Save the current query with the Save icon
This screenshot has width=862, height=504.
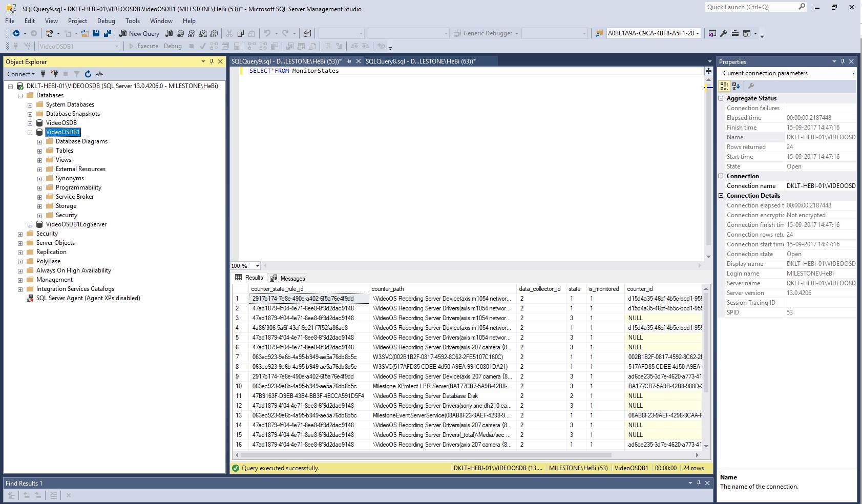point(96,33)
